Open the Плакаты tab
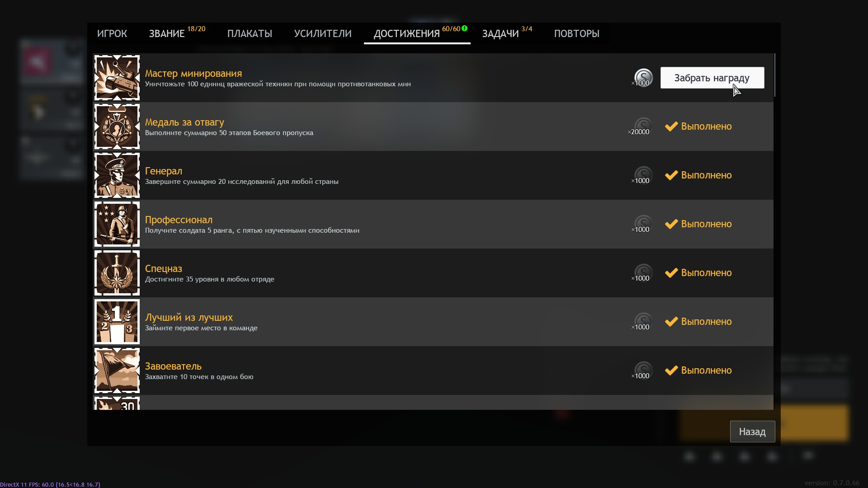This screenshot has width=868, height=488. pos(250,34)
